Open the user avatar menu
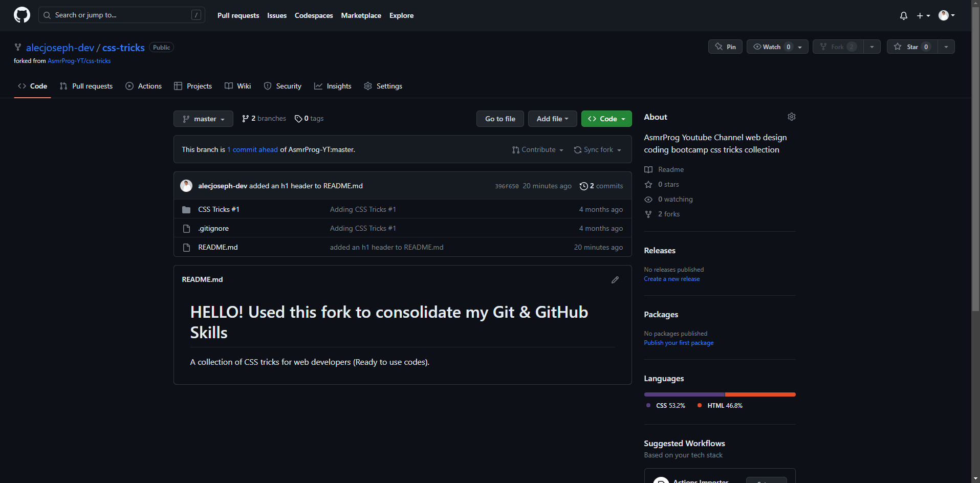Image resolution: width=980 pixels, height=483 pixels. coord(947,15)
